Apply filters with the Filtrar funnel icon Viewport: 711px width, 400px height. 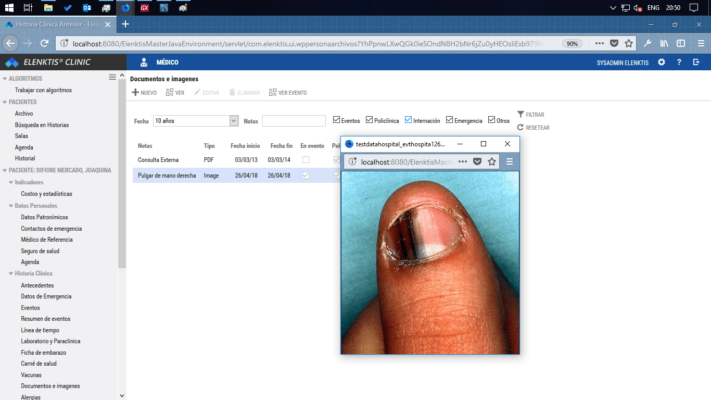point(521,115)
